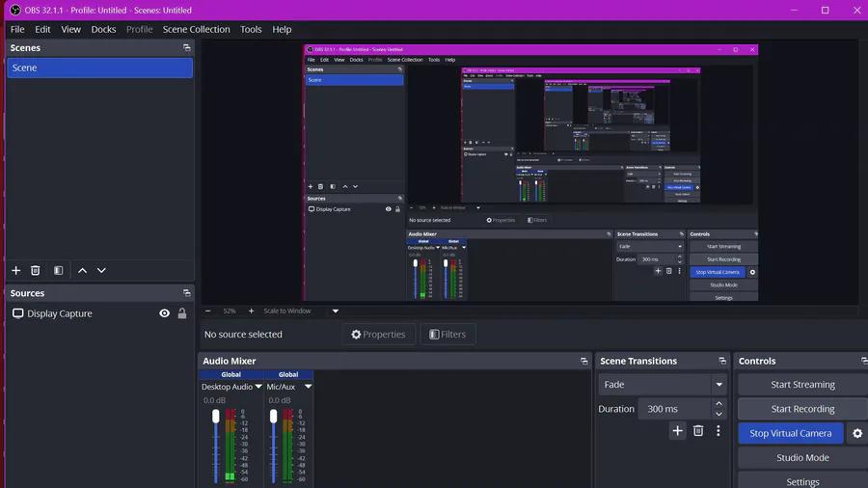Delete transition with trash icon
868x488 pixels.
point(698,430)
